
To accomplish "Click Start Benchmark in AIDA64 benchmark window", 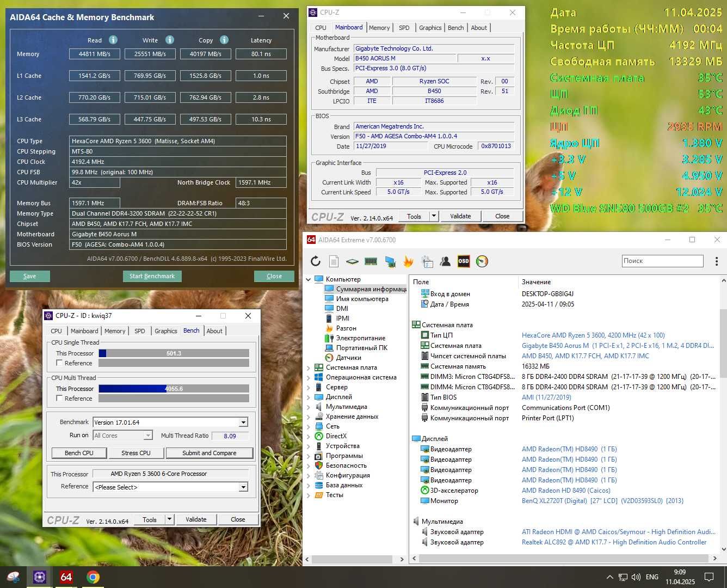I will point(152,276).
